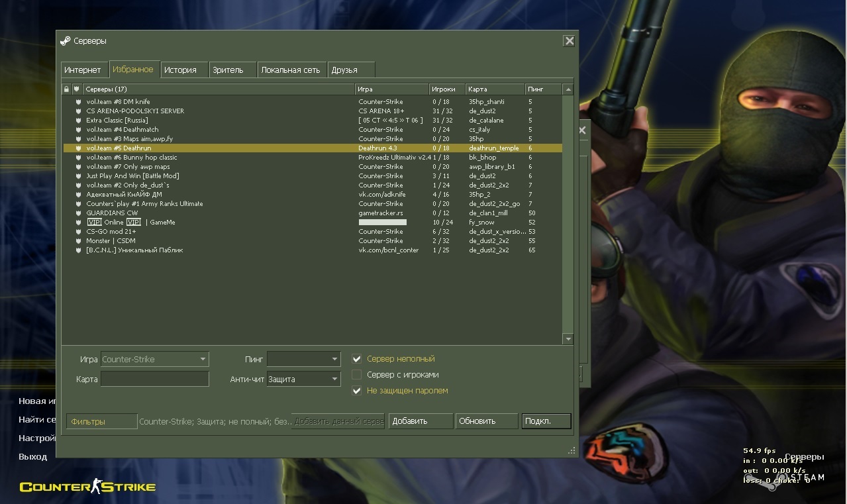Select the vol.team #6 Bunny hop classic row
The height and width of the screenshot is (504, 847).
pos(313,158)
